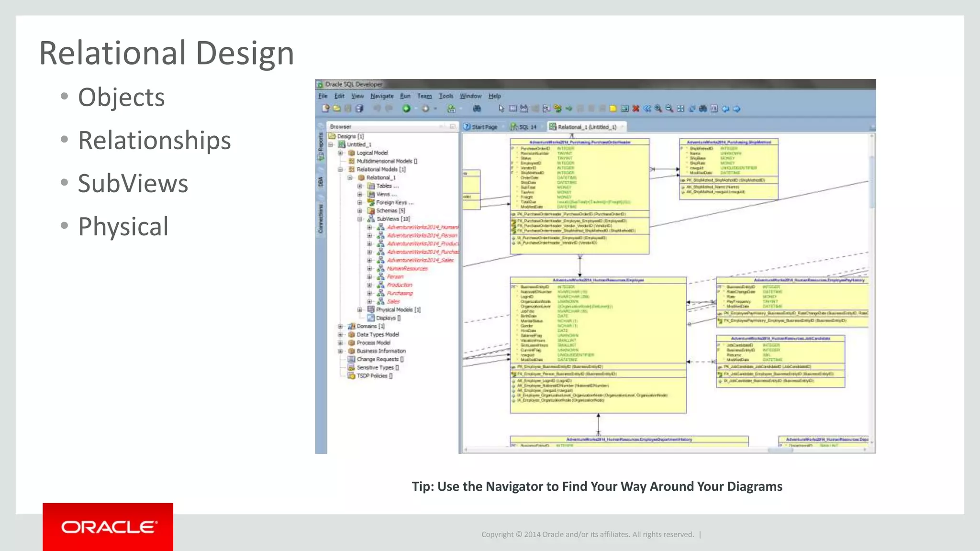Minimize the Browser panel

pos(452,127)
